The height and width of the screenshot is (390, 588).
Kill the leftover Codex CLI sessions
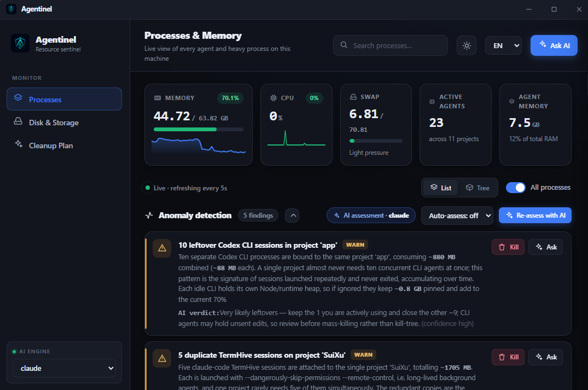tap(508, 247)
